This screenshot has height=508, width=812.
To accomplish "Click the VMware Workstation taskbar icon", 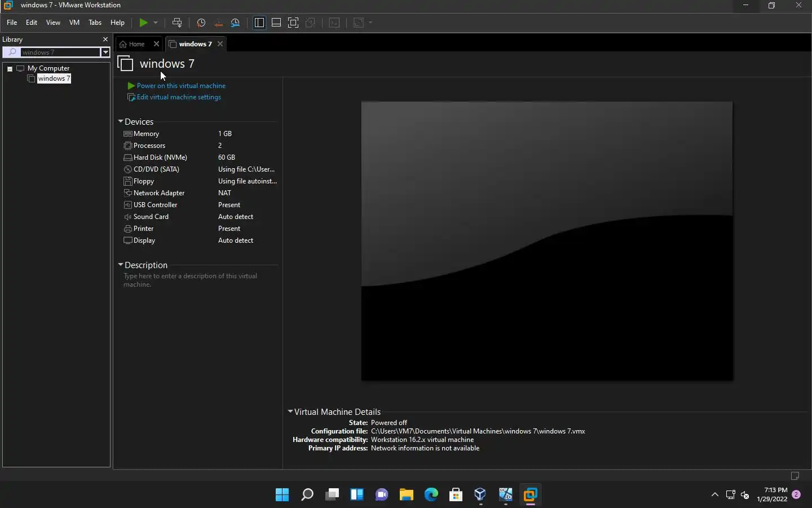I will 530,495.
